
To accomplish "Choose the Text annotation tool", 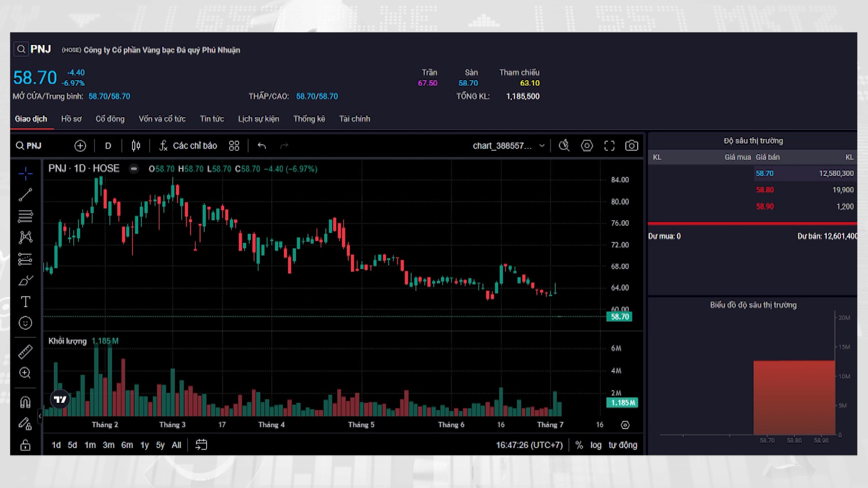I will pos(25,301).
